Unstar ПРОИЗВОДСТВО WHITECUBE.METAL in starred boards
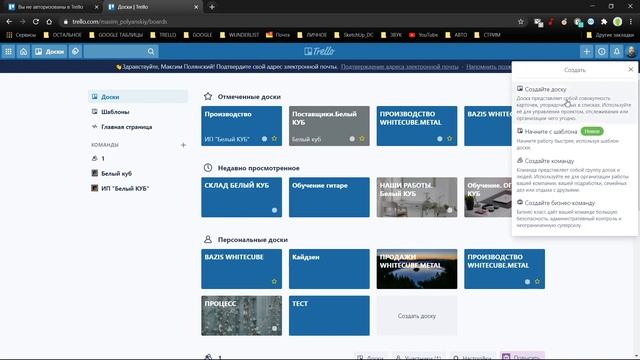Image resolution: width=640 pixels, height=360 pixels. click(x=449, y=139)
